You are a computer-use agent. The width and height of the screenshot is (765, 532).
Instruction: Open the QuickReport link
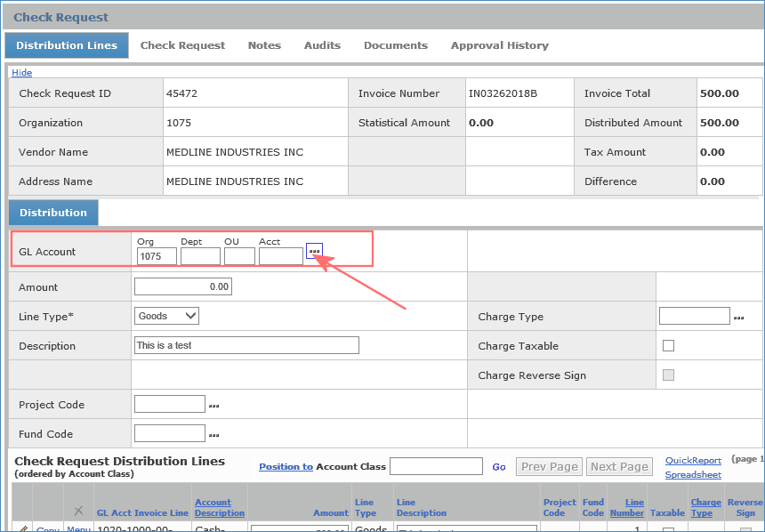pyautogui.click(x=693, y=461)
